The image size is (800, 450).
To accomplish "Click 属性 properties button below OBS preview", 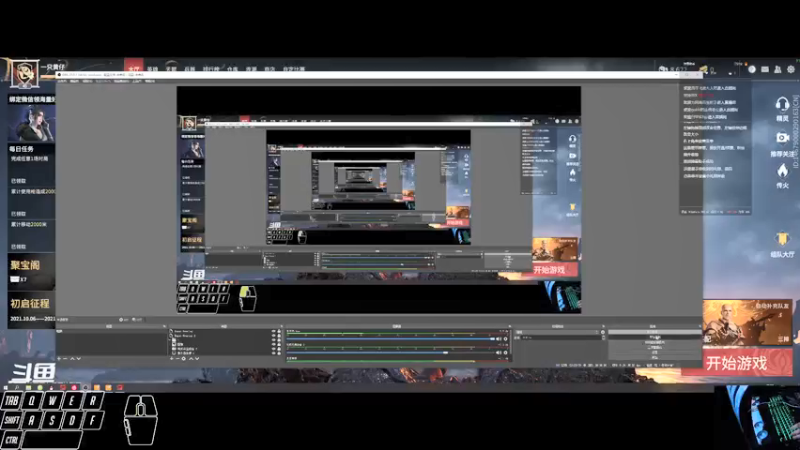I will tap(124, 320).
